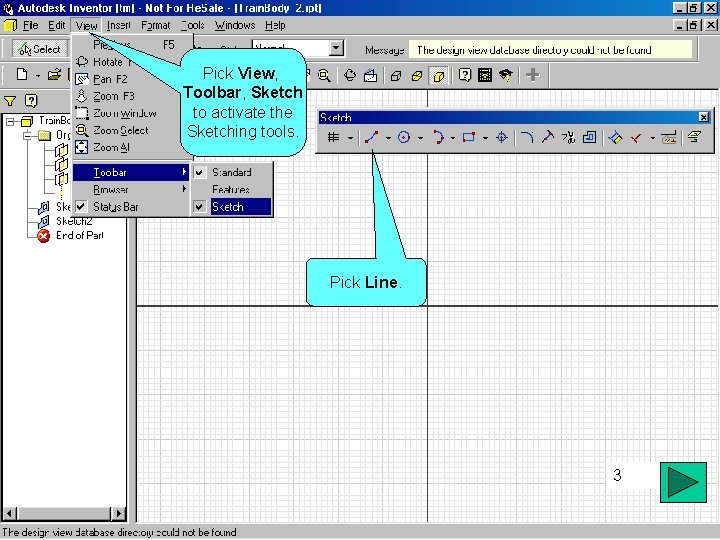Screen dimensions: 720x540
Task: Select the Perpendicular constraint tool
Action: pyautogui.click(x=636, y=137)
